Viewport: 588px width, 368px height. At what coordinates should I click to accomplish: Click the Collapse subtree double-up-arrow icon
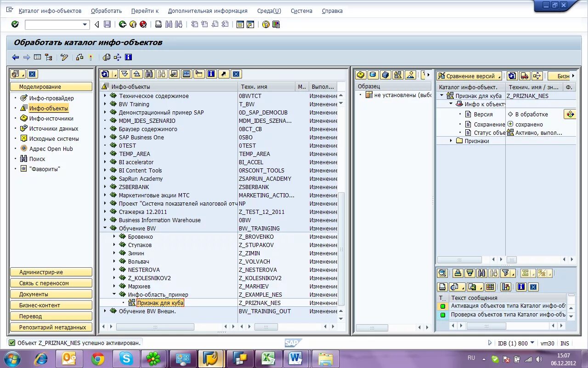click(x=137, y=74)
